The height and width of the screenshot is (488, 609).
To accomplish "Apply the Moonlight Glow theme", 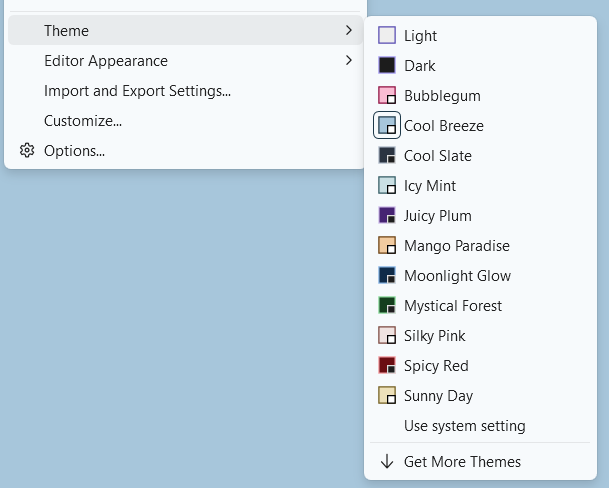I will pyautogui.click(x=457, y=276).
